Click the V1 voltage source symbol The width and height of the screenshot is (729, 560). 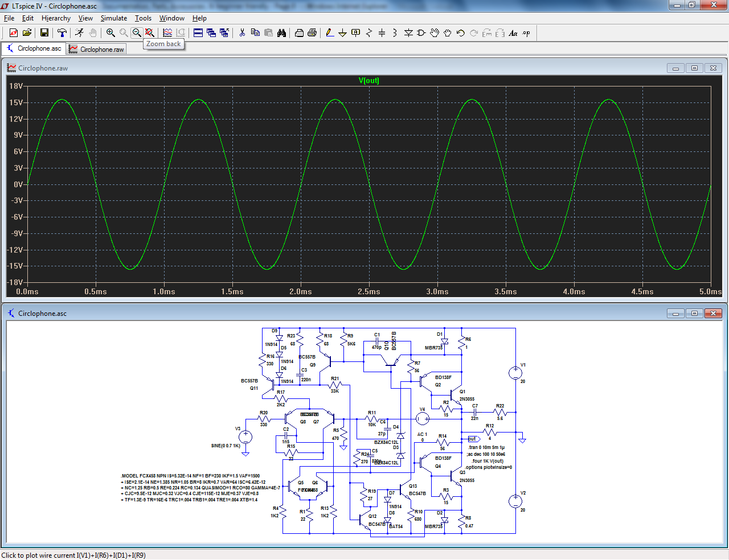(515, 373)
